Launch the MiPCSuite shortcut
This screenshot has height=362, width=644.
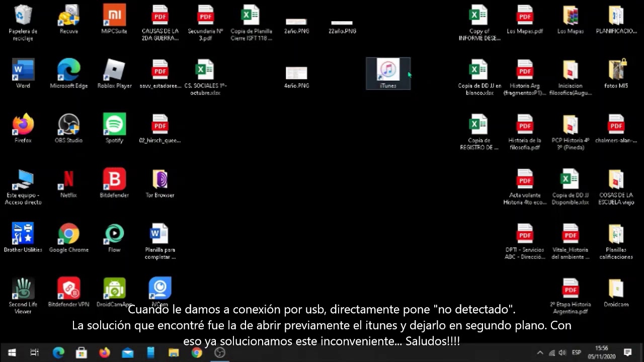(x=114, y=20)
